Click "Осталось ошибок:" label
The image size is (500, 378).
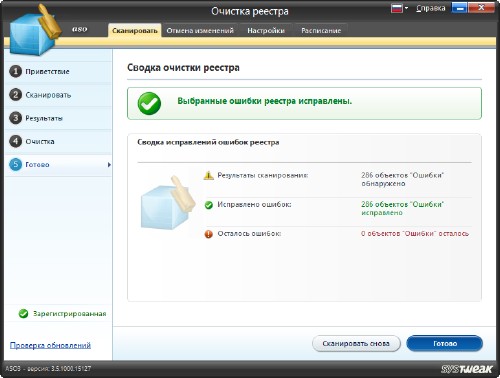249,234
